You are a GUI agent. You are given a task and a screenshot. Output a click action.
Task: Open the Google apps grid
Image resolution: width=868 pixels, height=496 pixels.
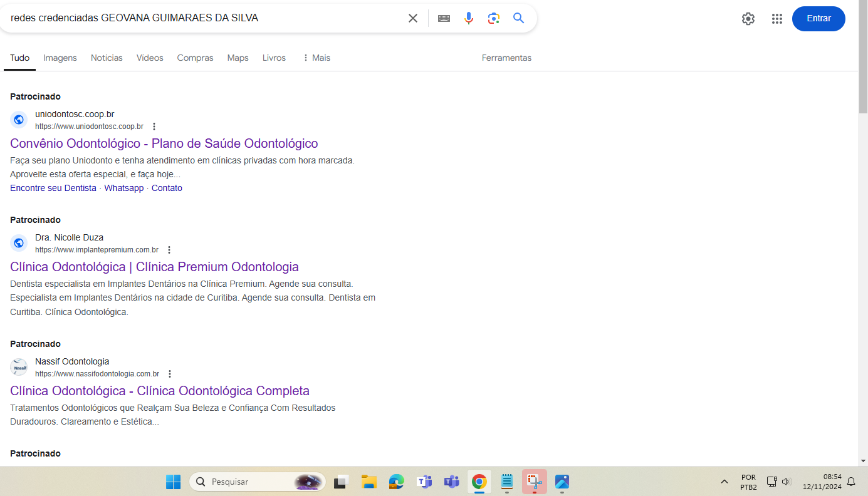[777, 19]
